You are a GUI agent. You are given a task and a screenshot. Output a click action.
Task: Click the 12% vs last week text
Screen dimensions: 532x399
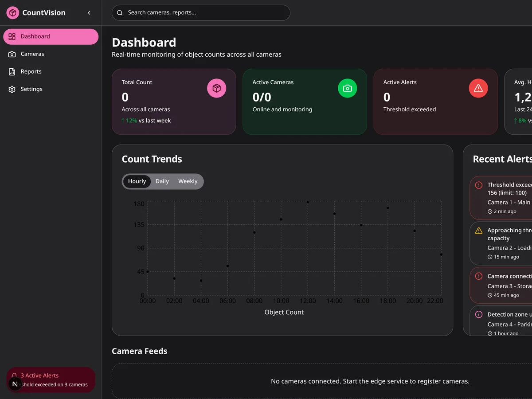tap(146, 121)
